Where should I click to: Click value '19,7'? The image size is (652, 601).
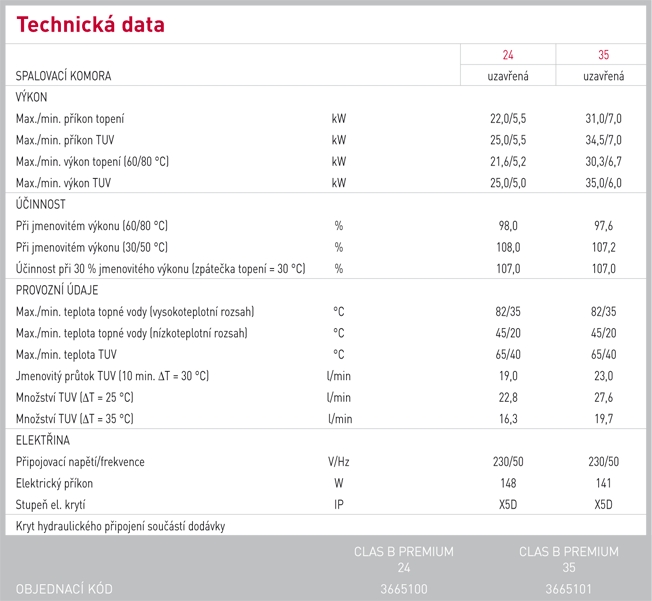(603, 419)
